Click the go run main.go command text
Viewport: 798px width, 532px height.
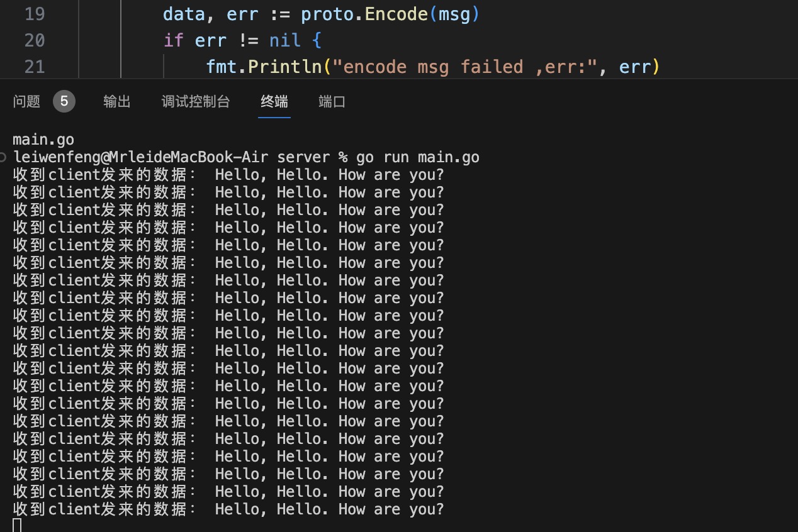pyautogui.click(x=418, y=157)
